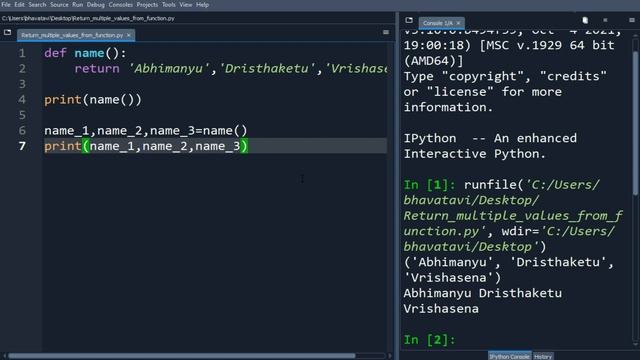
Task: Click the editor's horizontal scrollbar thumb
Action: pyautogui.click(x=182, y=356)
